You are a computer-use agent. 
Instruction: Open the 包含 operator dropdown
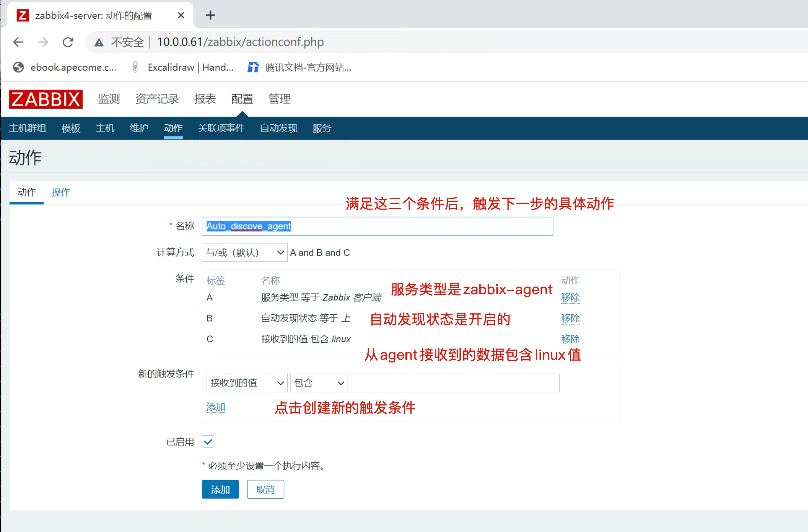point(319,383)
